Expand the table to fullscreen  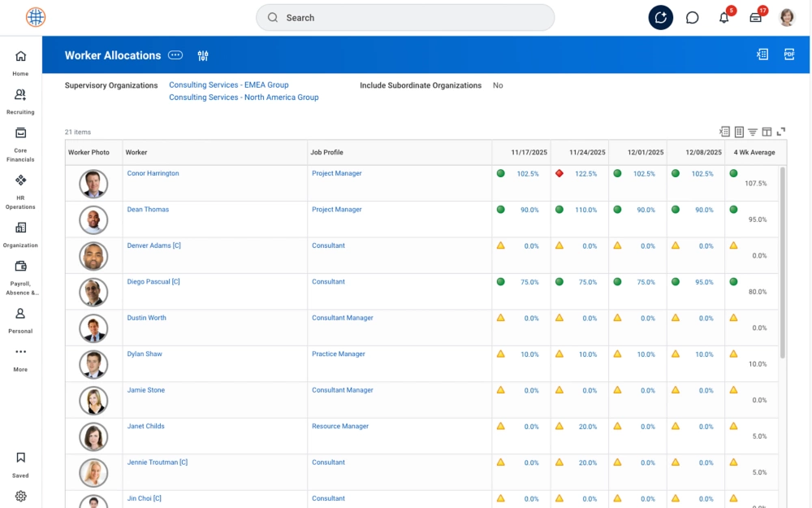[x=781, y=132]
